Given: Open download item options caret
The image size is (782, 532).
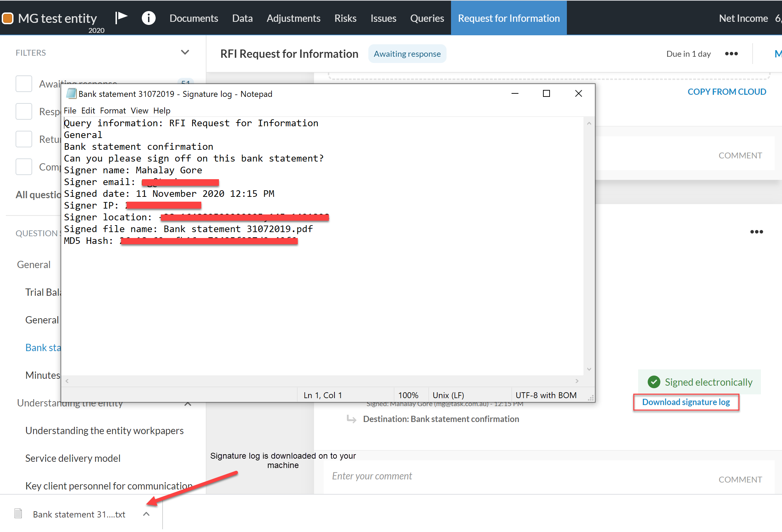Looking at the screenshot, I should point(146,514).
